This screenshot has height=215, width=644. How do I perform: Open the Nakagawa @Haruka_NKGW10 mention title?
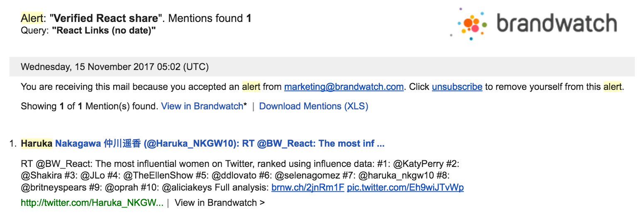point(220,144)
